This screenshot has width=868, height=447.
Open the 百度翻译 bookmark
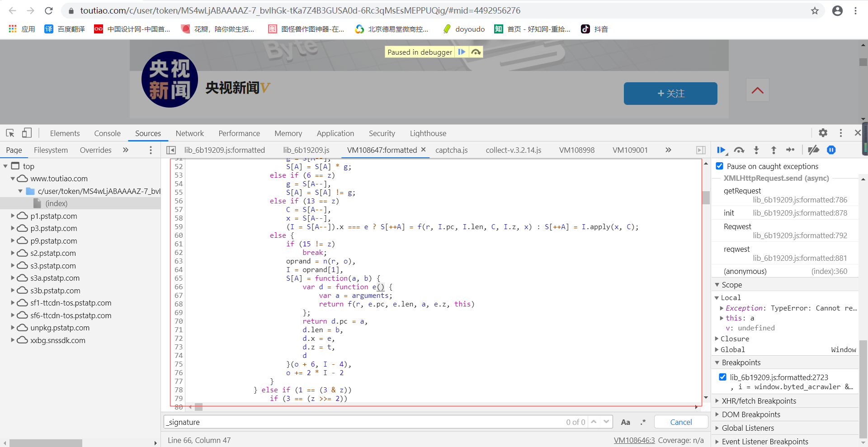(x=65, y=29)
